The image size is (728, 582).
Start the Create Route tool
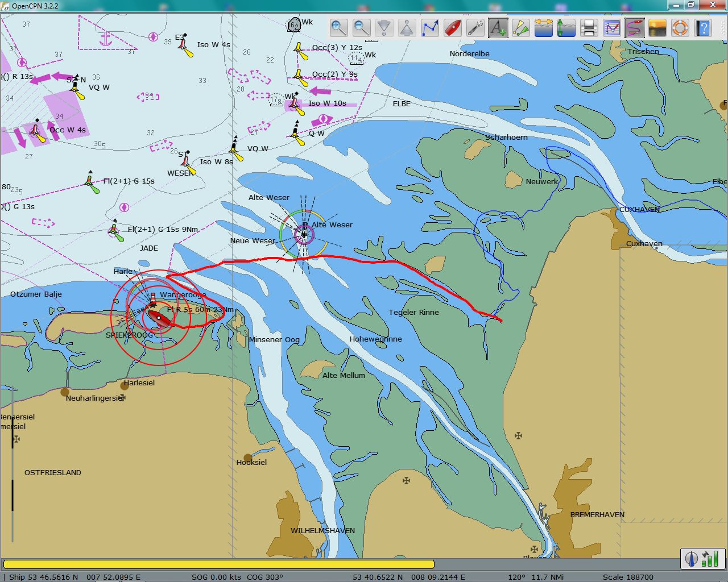click(x=430, y=27)
